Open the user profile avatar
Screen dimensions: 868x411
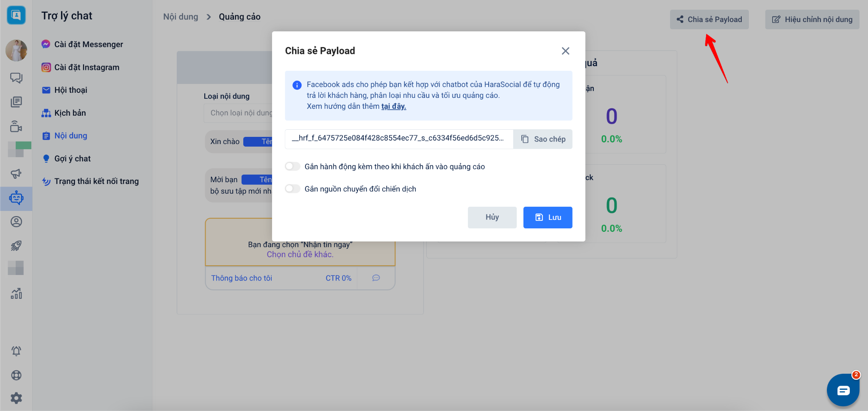(x=16, y=50)
